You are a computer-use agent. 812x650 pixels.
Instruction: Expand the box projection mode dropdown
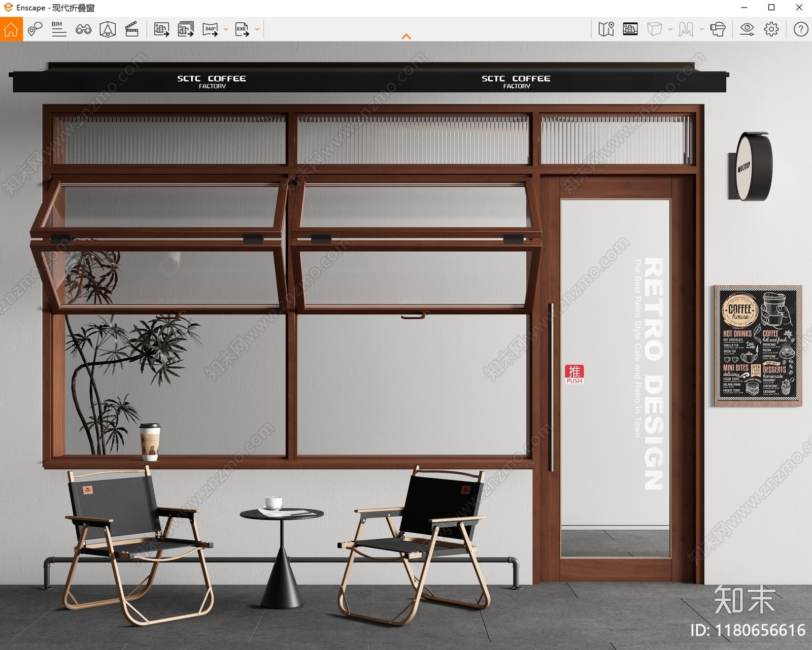click(670, 29)
